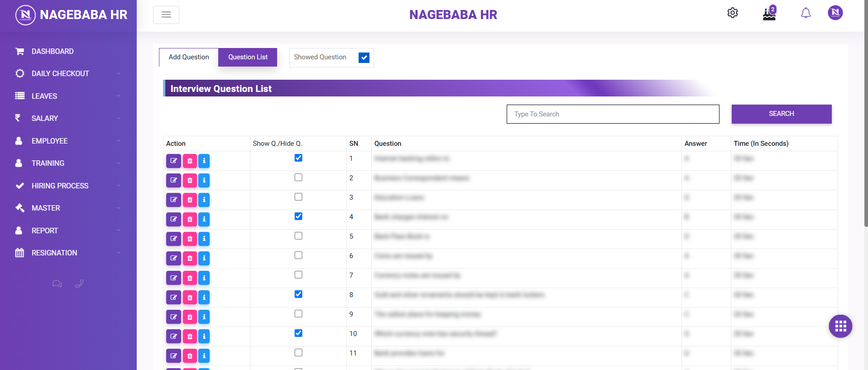
Task: Select the Question List tab
Action: tap(248, 57)
